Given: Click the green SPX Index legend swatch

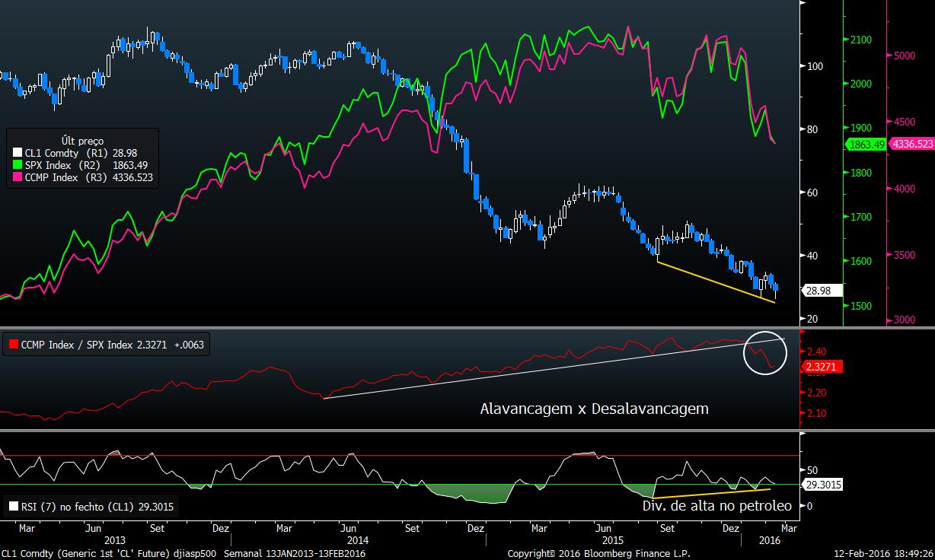Looking at the screenshot, I should (18, 165).
